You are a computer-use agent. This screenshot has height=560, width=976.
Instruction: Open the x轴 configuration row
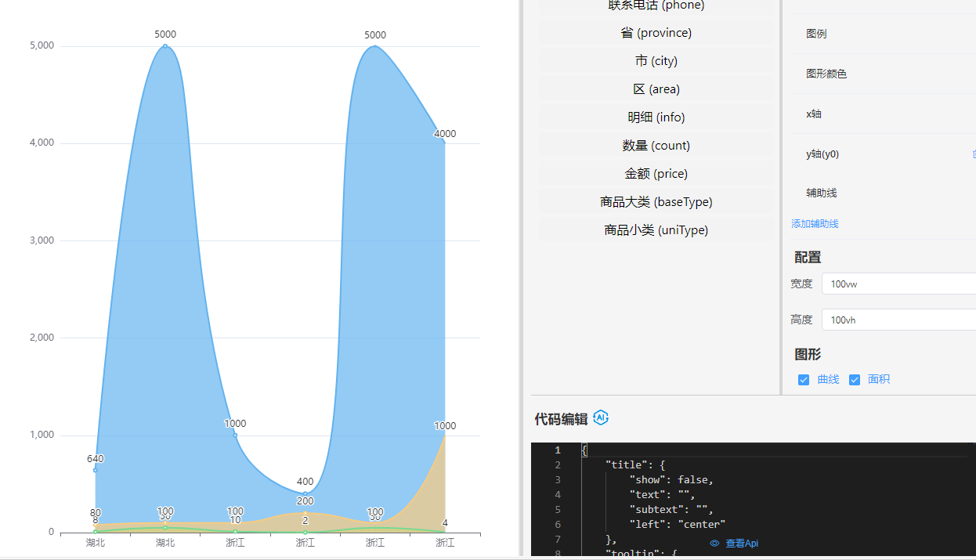coord(814,114)
